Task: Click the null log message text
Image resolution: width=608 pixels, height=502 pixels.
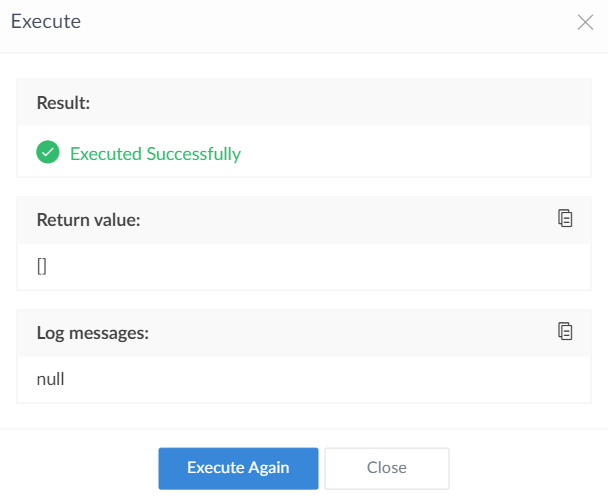Action: 52,379
